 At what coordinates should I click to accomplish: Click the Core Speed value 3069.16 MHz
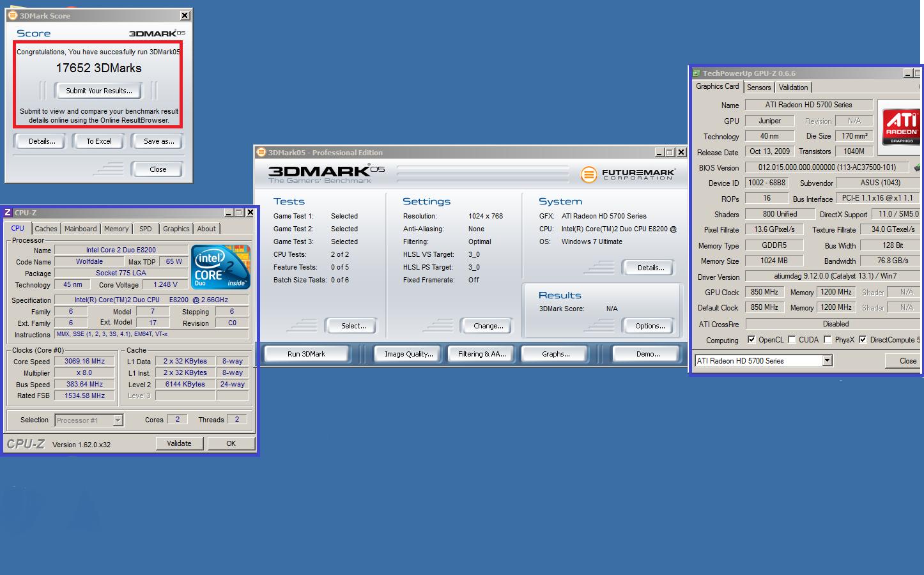84,361
